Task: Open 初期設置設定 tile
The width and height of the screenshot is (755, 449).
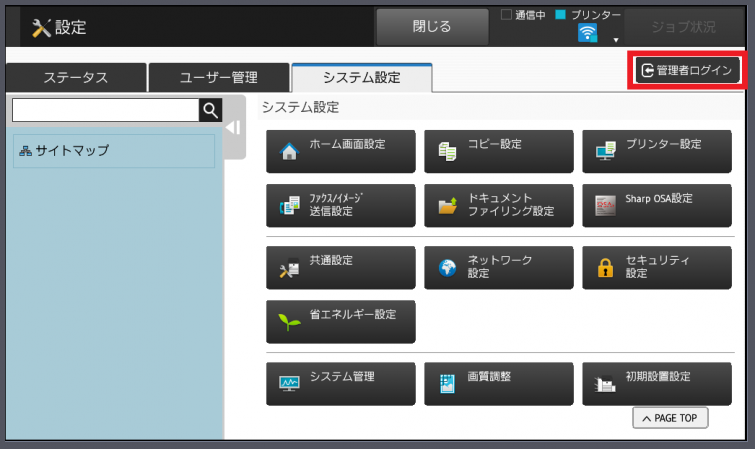Action: pos(656,383)
